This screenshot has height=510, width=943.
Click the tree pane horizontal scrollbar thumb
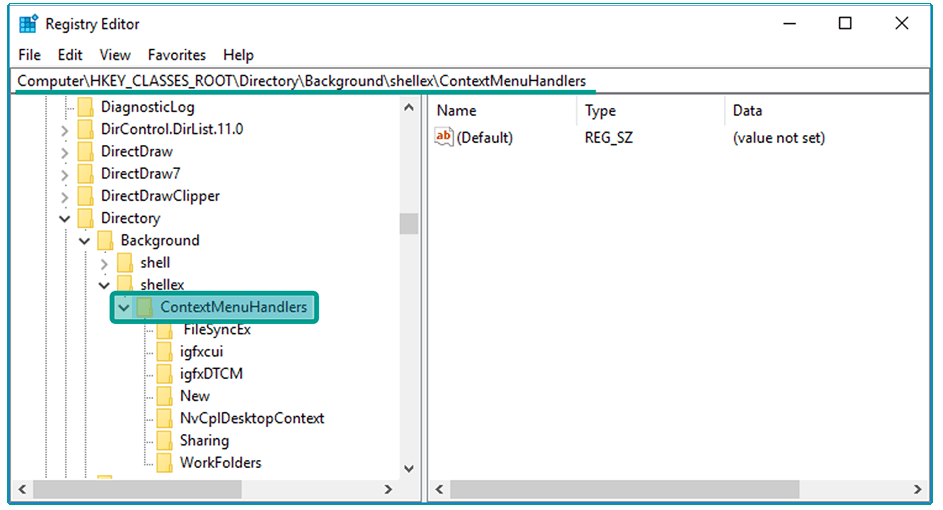click(x=137, y=490)
